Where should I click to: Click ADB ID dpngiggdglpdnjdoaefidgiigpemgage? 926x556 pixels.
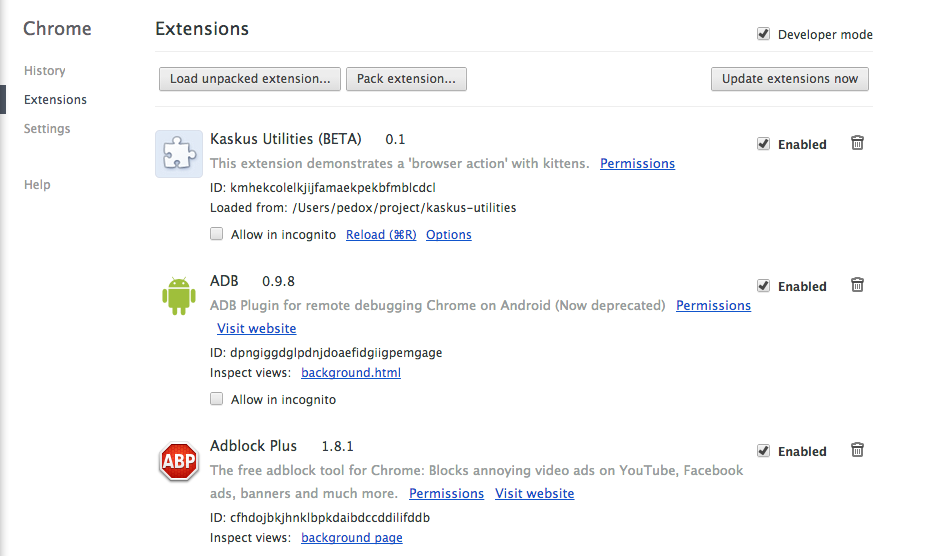click(326, 353)
